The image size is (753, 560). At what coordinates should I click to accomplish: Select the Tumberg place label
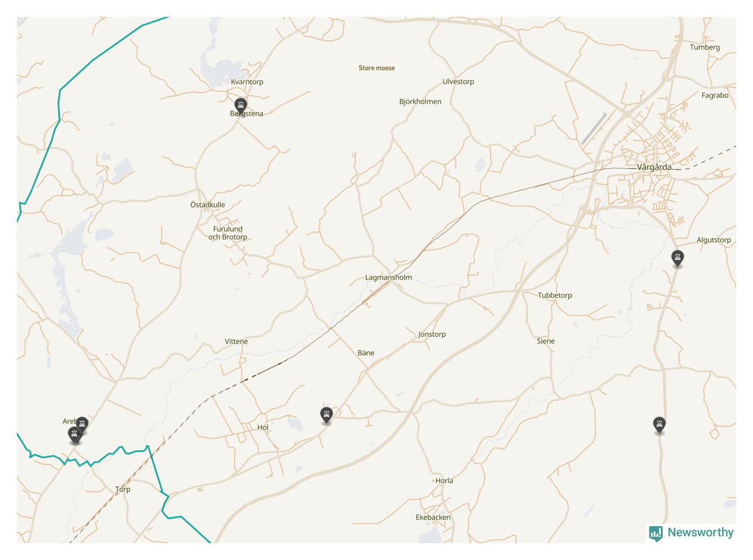pos(705,47)
